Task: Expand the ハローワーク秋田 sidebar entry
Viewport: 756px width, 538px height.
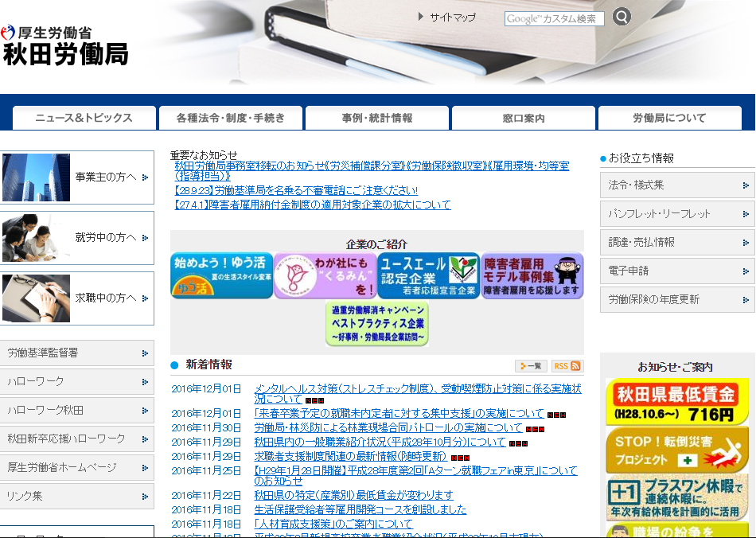Action: pos(77,410)
